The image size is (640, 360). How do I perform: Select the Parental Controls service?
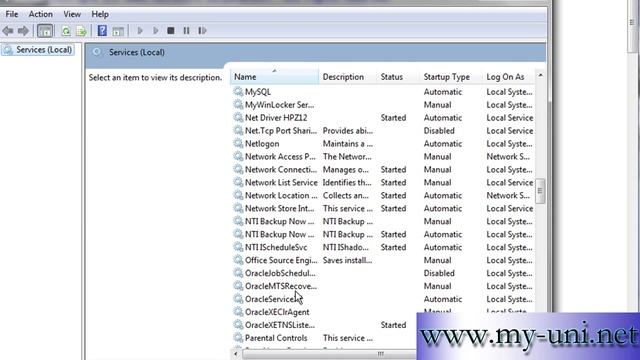[276, 338]
